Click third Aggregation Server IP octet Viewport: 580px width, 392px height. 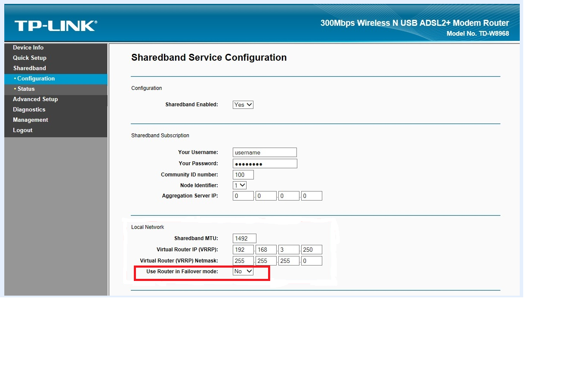pyautogui.click(x=289, y=196)
